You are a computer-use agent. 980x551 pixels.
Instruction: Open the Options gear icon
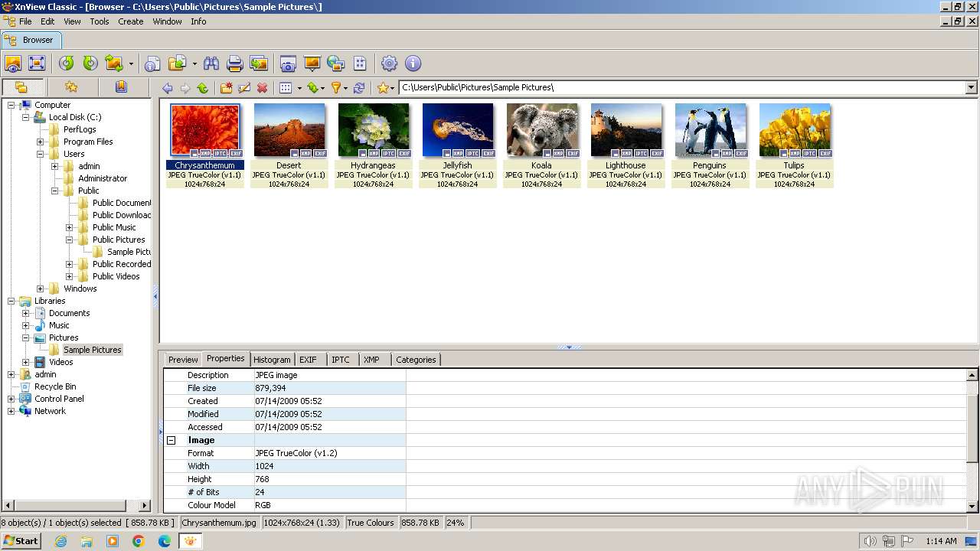click(x=390, y=64)
